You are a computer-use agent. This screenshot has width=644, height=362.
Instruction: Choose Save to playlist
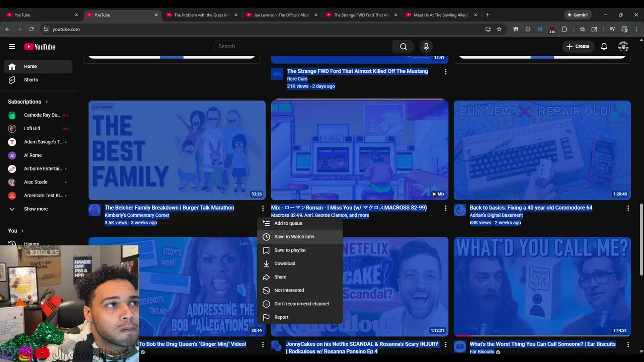click(x=300, y=250)
